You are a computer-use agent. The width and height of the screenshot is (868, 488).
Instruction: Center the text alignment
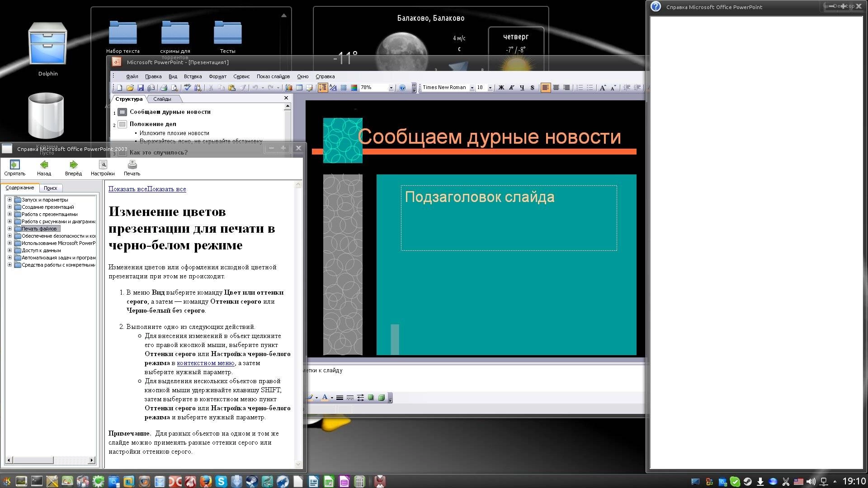[x=556, y=88]
